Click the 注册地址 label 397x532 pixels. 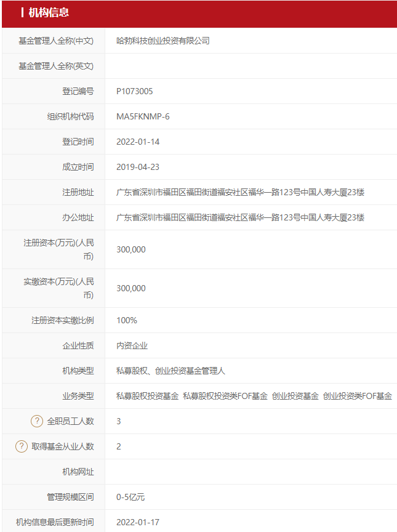78,192
